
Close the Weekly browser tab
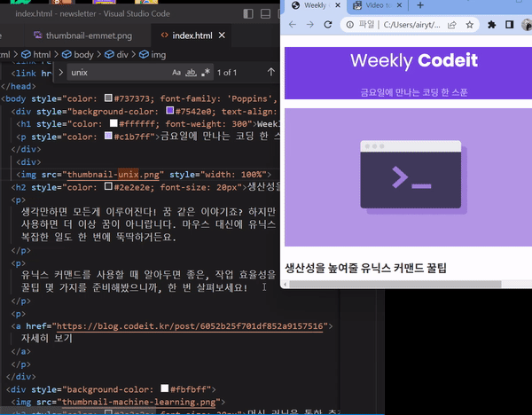click(338, 5)
